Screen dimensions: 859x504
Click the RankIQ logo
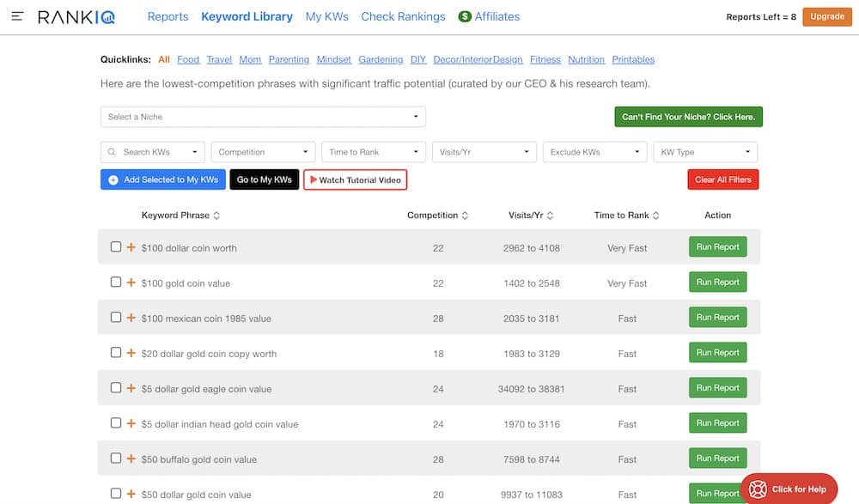coord(76,17)
